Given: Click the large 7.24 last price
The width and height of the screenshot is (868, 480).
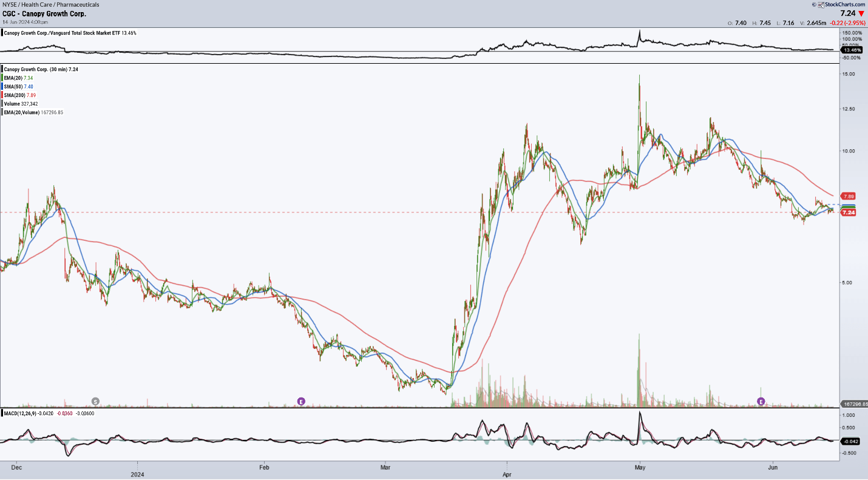Looking at the screenshot, I should click(848, 13).
